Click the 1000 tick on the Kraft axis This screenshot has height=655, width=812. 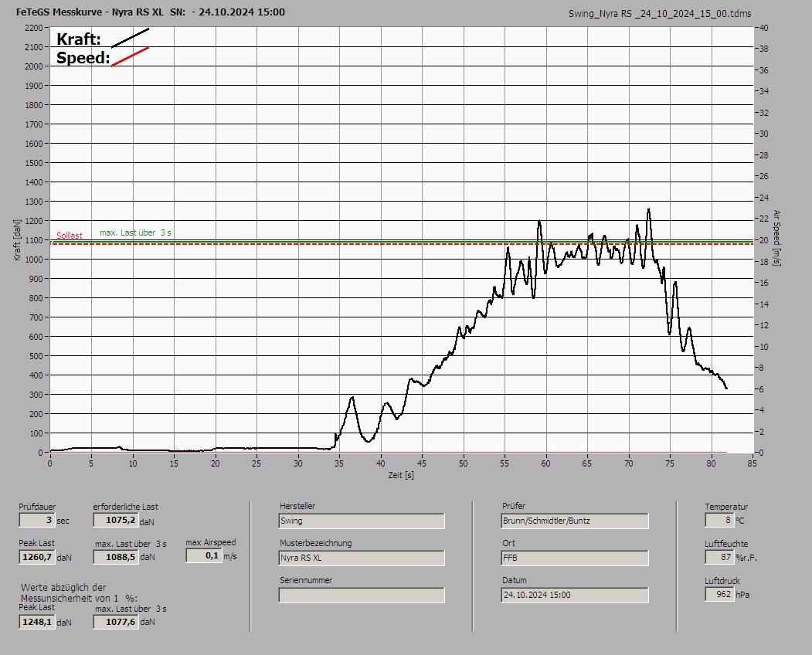(x=33, y=260)
